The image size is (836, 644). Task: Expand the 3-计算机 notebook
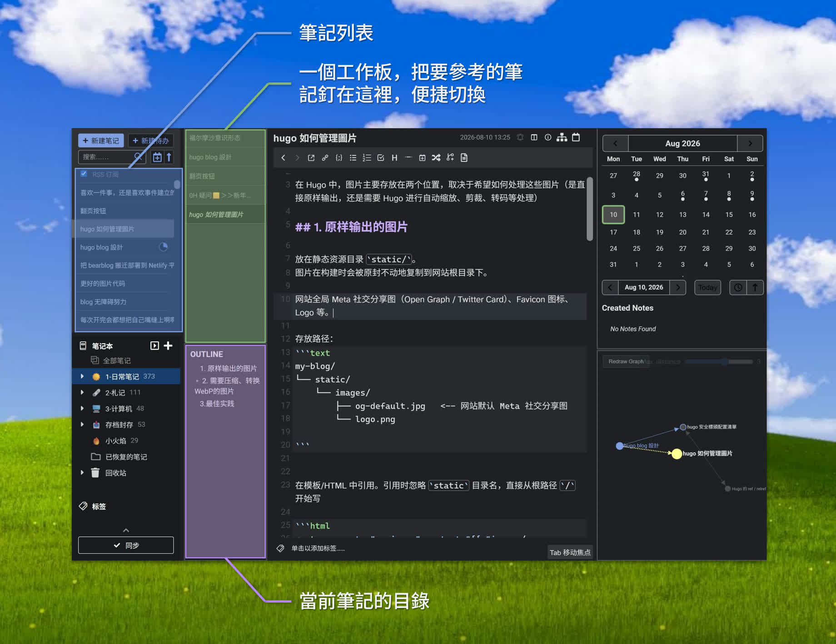(x=82, y=408)
